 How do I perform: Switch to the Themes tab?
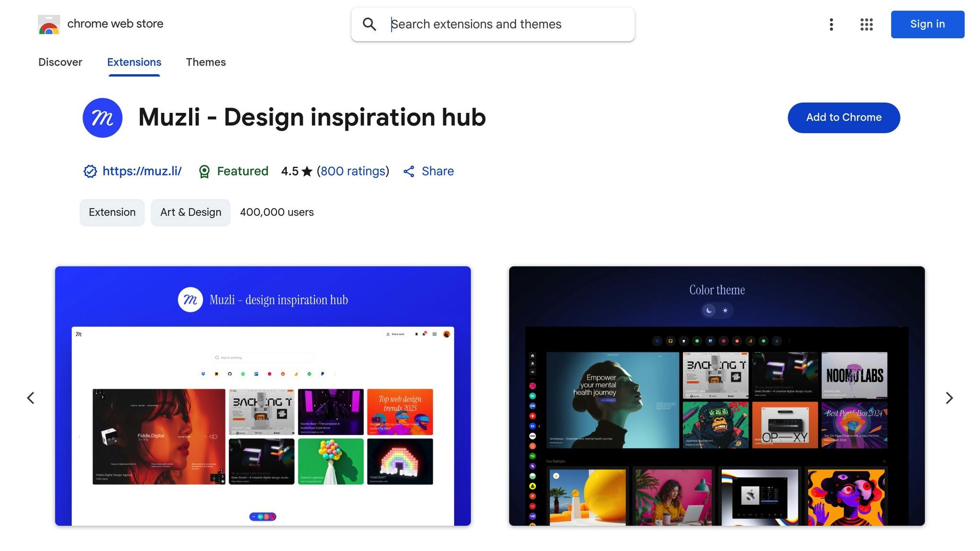[206, 62]
